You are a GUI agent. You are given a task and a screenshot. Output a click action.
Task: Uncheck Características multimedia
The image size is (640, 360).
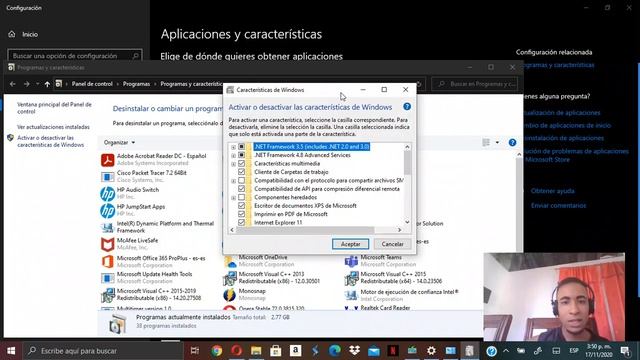click(242, 163)
